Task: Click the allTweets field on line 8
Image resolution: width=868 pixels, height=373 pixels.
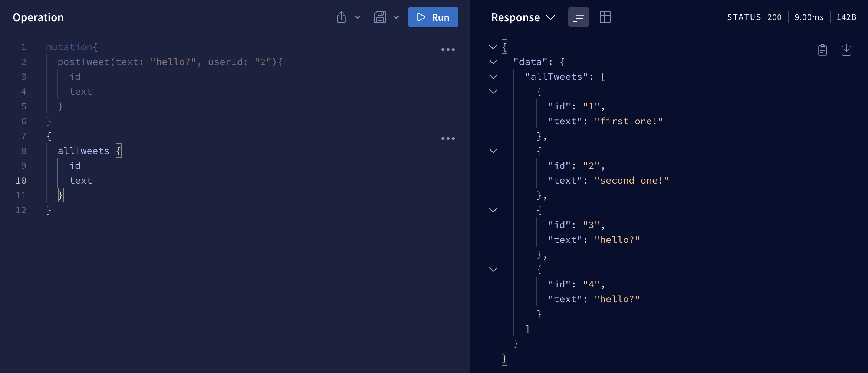Action: pos(83,151)
